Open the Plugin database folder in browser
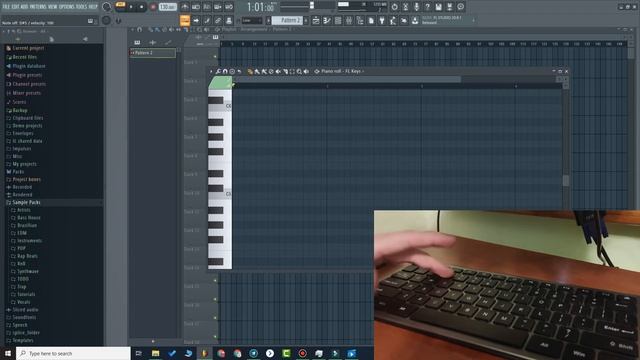640x360 pixels. point(29,66)
